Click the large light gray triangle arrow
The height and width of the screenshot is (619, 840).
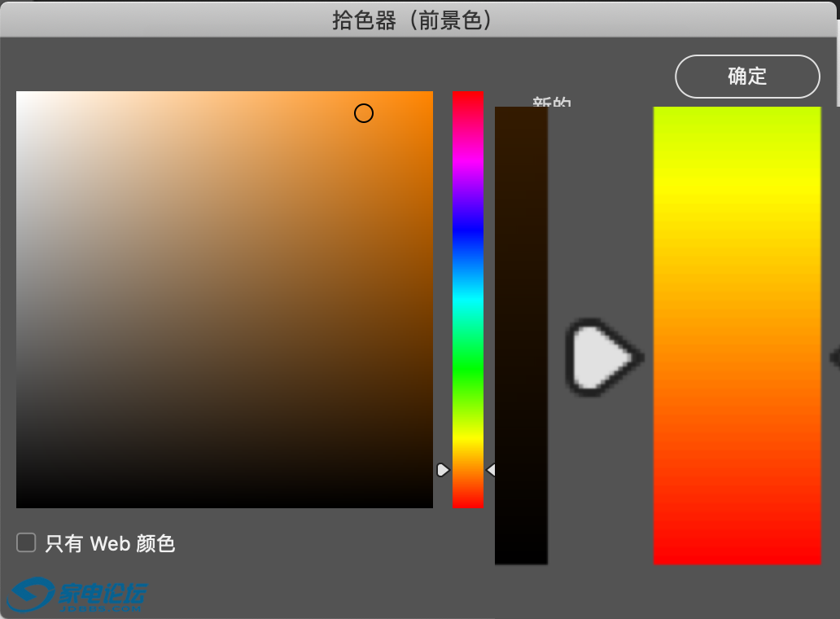click(x=602, y=358)
